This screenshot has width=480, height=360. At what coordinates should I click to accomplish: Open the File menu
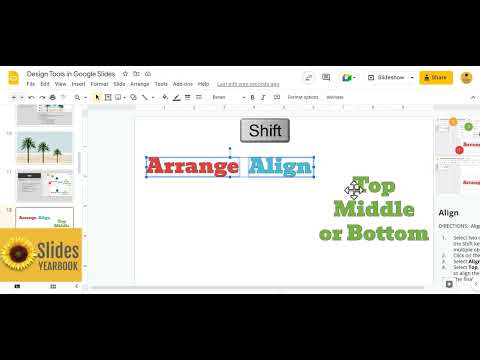click(31, 84)
